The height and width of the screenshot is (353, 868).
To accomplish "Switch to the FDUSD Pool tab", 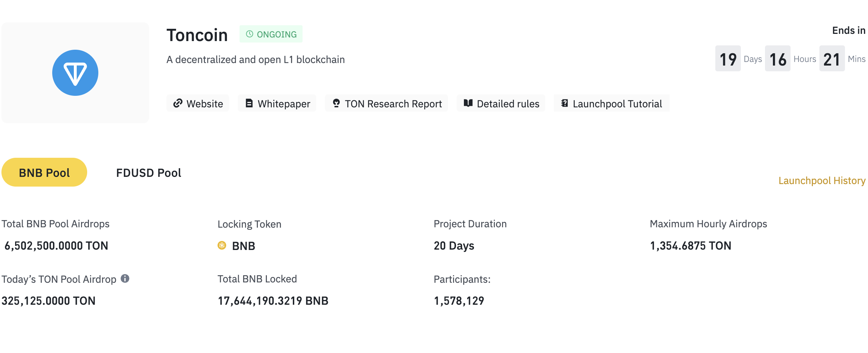I will (x=148, y=173).
